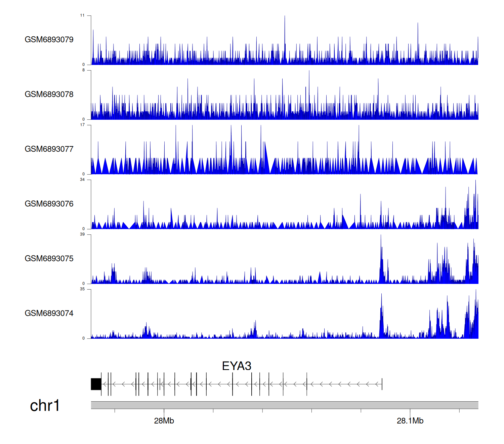The height and width of the screenshot is (444, 504).
Task: Select the large black exon block of EYA3
Action: click(x=96, y=384)
